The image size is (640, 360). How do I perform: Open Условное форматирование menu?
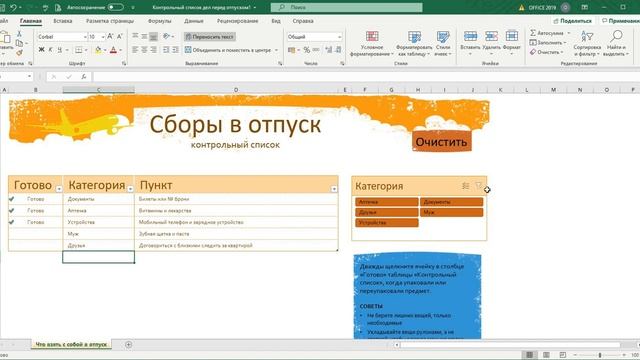372,43
